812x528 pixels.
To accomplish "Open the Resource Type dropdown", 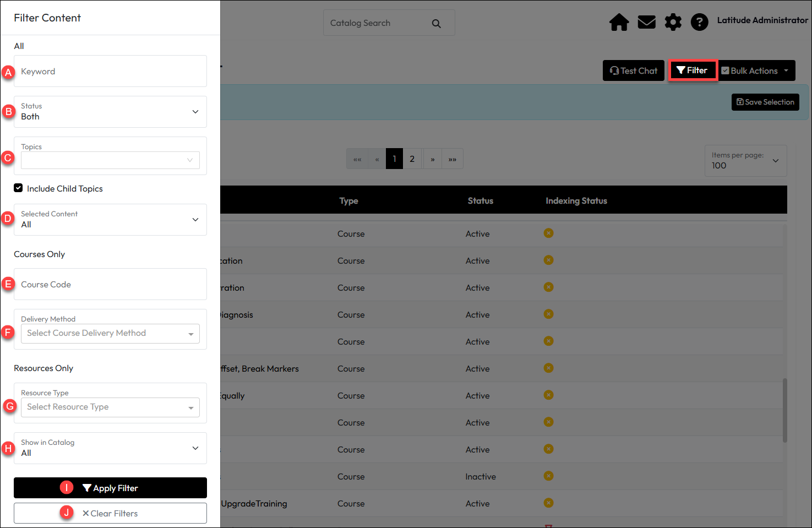I will 110,407.
